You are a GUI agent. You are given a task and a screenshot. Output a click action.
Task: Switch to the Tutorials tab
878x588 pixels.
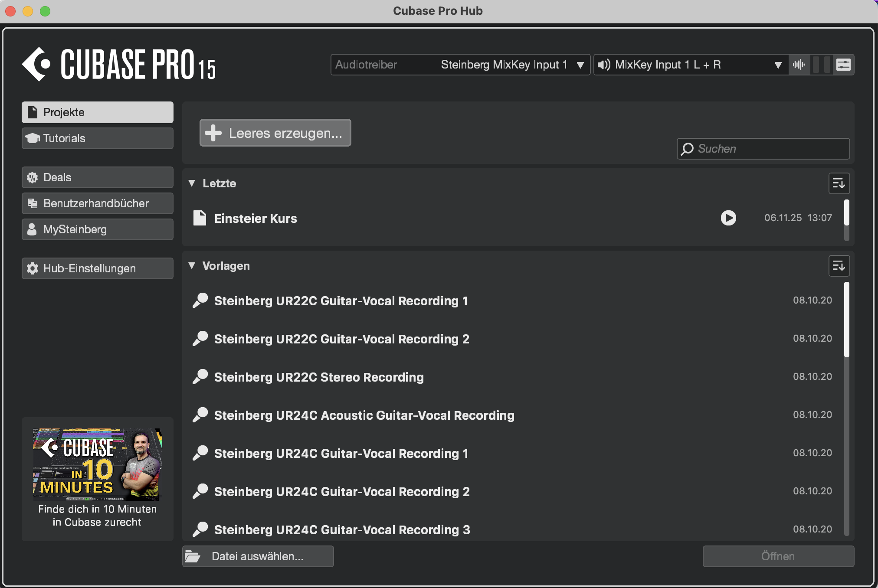click(x=97, y=138)
